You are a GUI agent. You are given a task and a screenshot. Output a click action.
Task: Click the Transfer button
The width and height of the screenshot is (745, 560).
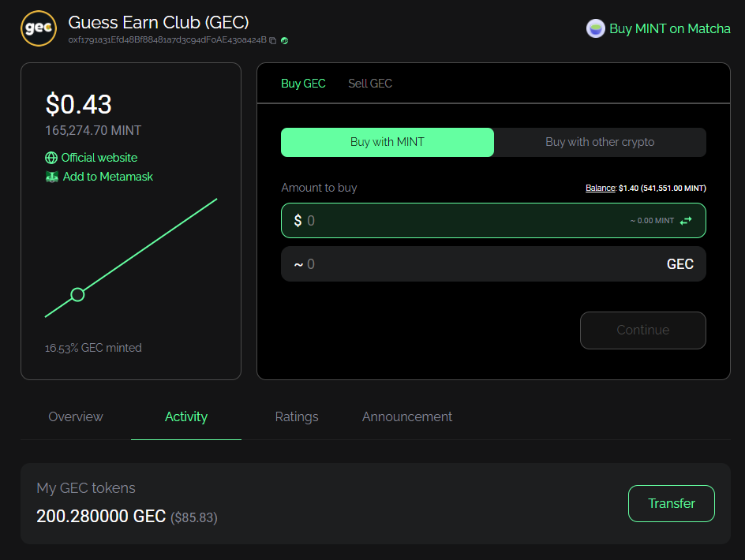(672, 503)
